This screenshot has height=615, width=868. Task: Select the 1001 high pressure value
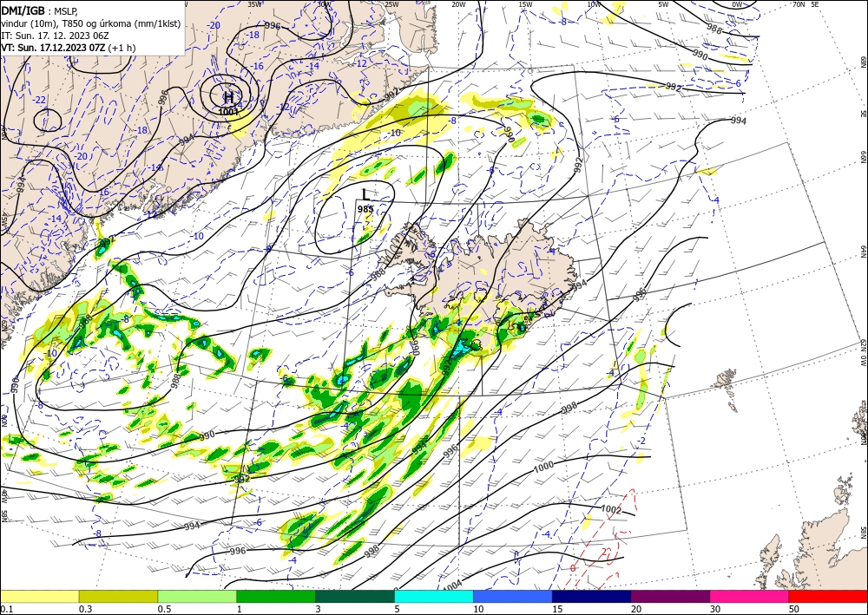pos(228,111)
